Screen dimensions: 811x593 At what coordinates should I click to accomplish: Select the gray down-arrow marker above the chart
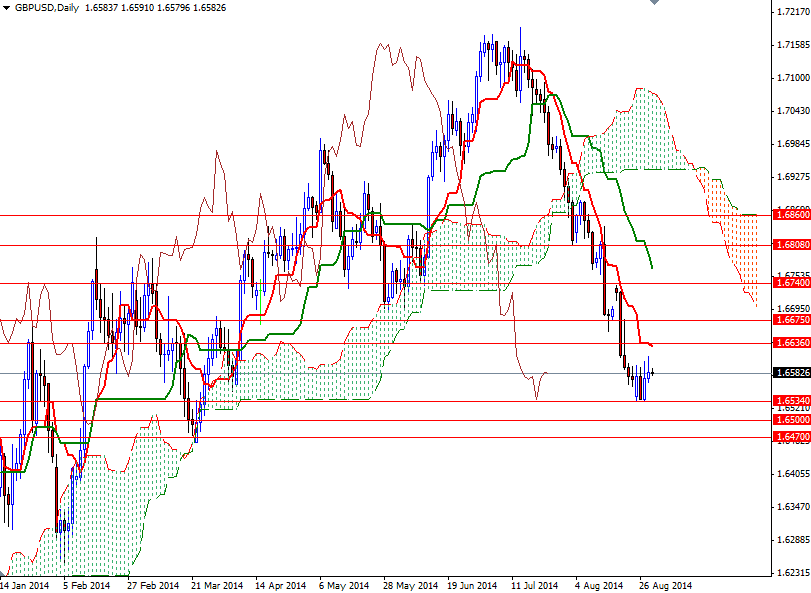coord(654,4)
